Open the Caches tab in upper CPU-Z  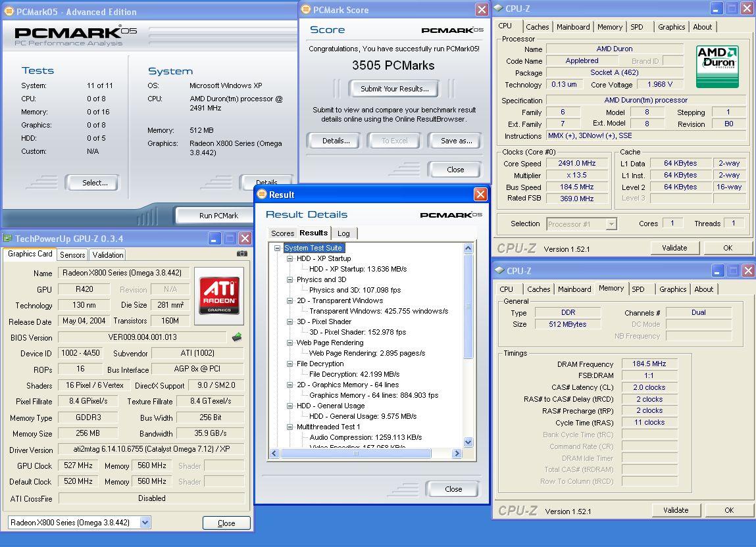pyautogui.click(x=537, y=27)
